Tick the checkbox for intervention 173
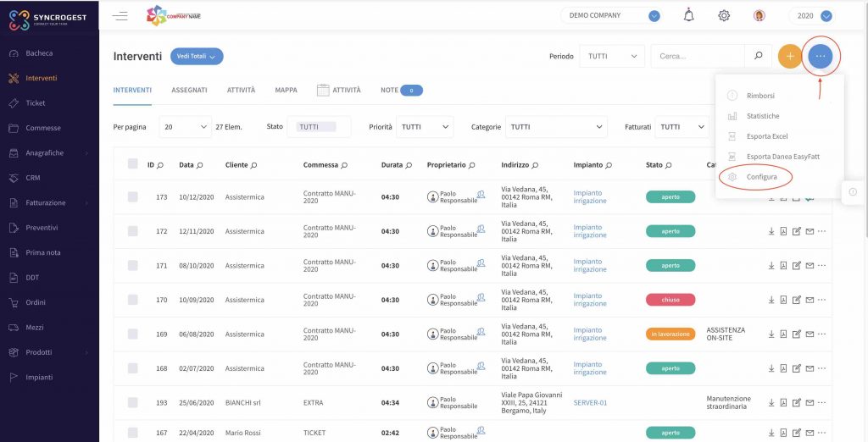 (x=133, y=197)
